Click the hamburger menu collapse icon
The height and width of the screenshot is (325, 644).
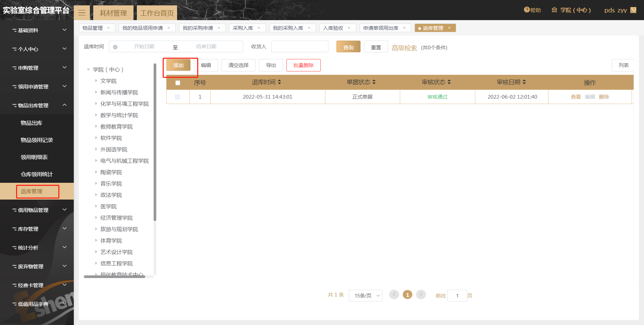point(82,13)
